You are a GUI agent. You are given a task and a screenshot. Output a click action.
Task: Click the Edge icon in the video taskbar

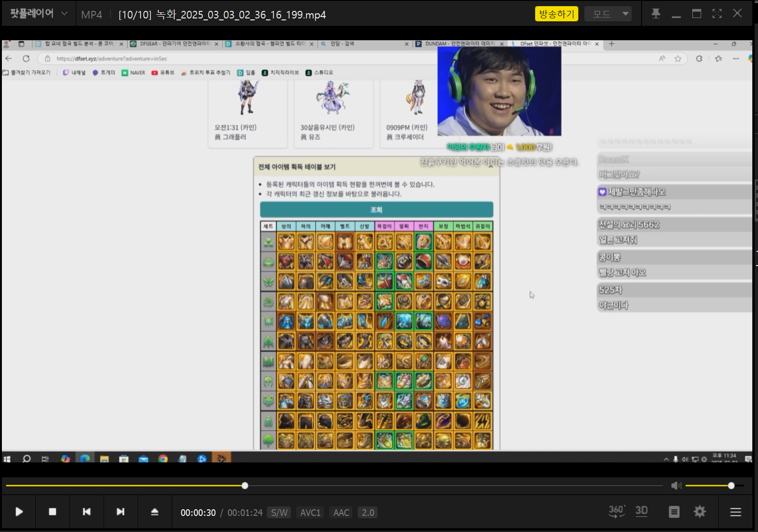(85, 459)
